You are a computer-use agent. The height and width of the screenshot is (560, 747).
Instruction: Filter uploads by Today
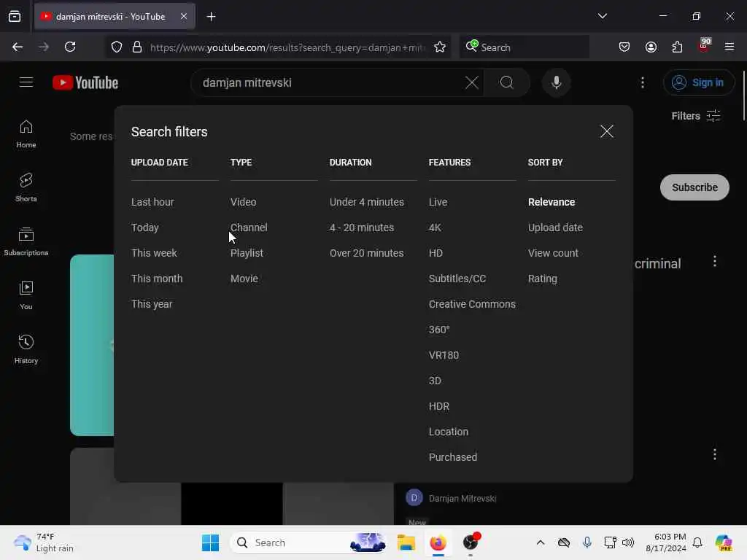coord(145,228)
